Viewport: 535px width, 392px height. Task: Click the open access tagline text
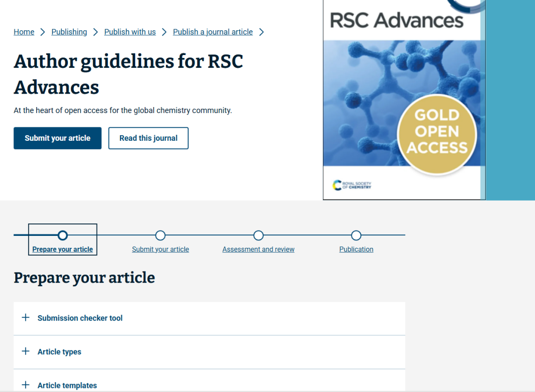click(x=123, y=111)
